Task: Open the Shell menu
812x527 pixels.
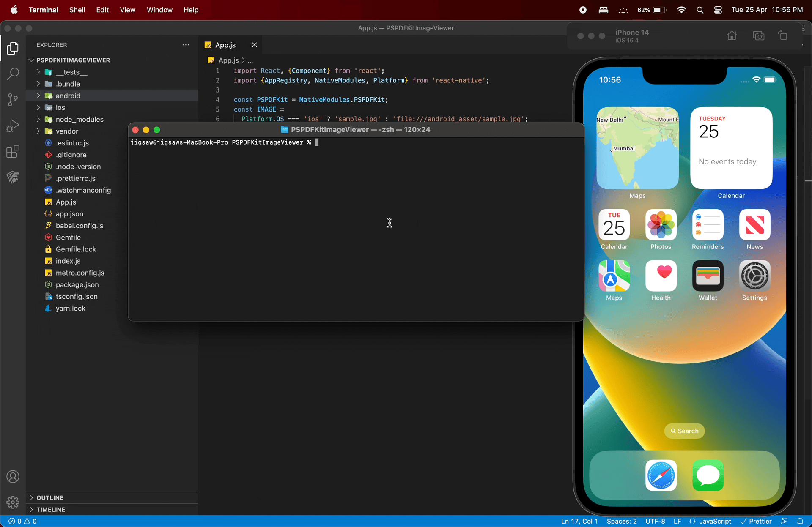Action: (x=77, y=10)
